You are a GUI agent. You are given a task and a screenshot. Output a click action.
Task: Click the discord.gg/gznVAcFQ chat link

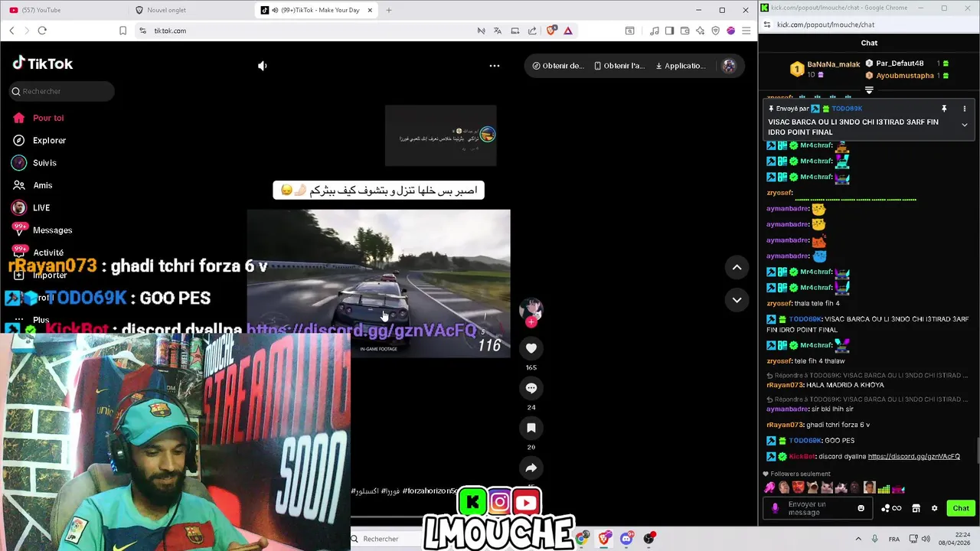(913, 457)
